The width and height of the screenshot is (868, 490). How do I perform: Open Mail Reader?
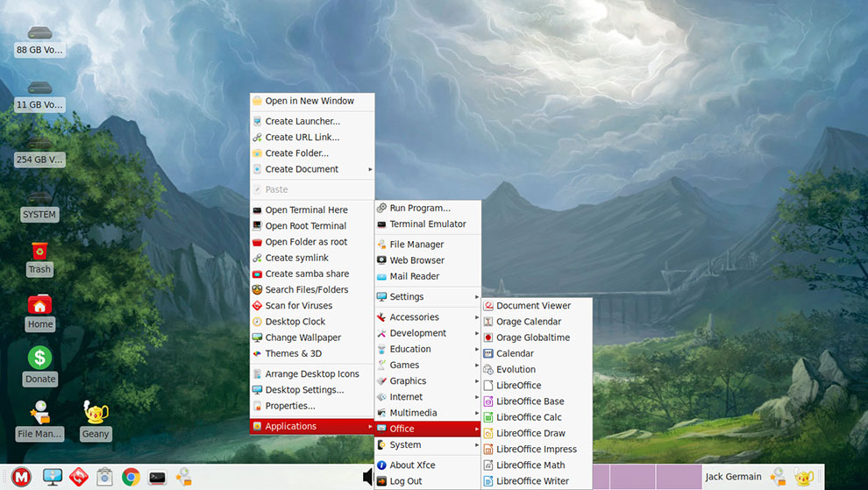click(x=428, y=276)
